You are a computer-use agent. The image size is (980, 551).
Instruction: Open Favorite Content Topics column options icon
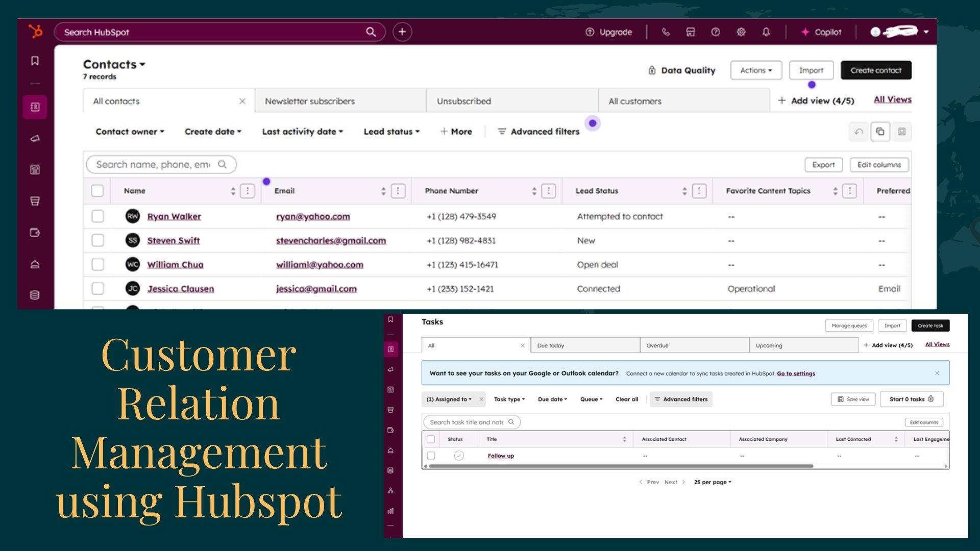coord(850,191)
